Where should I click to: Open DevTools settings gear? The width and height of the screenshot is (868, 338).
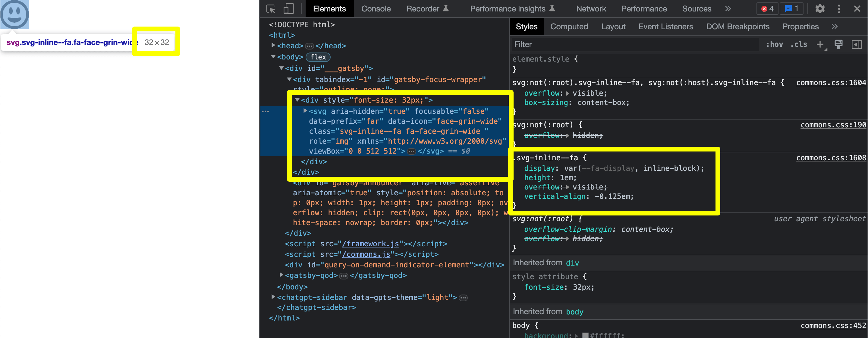(819, 9)
